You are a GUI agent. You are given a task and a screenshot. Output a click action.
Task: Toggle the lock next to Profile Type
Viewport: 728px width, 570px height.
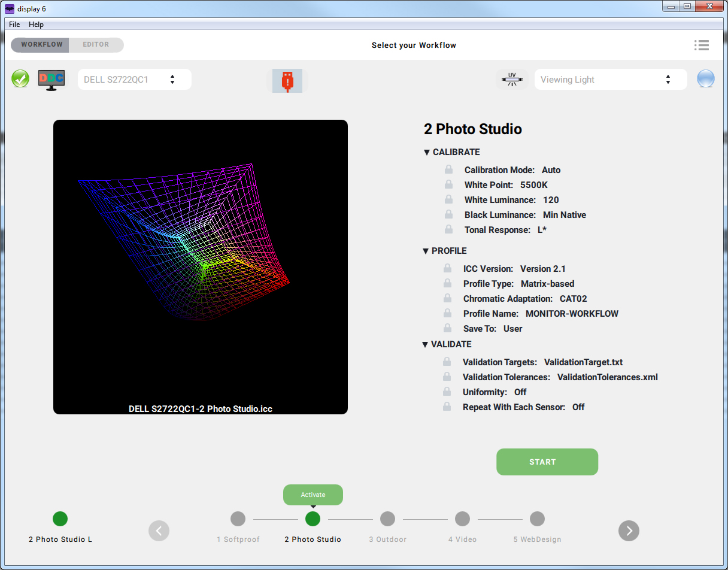click(x=447, y=284)
